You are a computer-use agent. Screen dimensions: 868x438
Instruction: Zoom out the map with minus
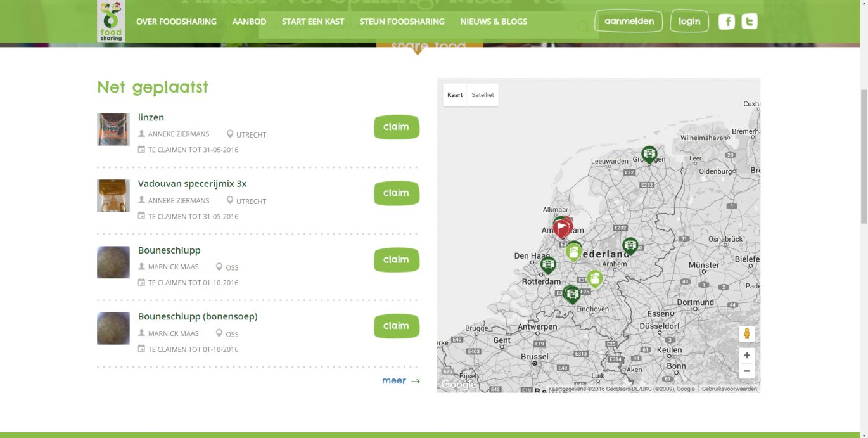point(747,371)
